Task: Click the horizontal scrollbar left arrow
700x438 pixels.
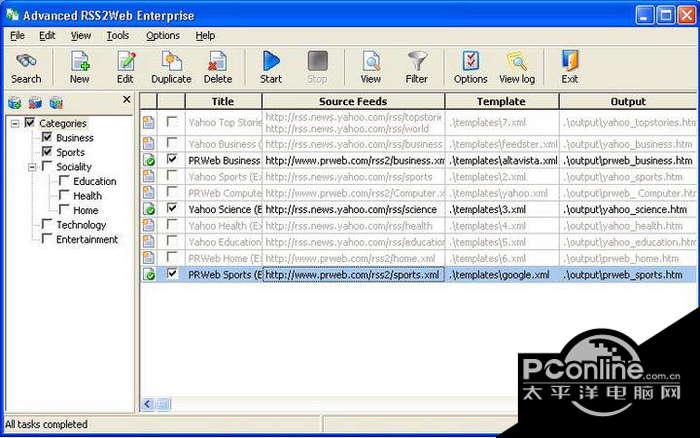Action: (x=148, y=405)
